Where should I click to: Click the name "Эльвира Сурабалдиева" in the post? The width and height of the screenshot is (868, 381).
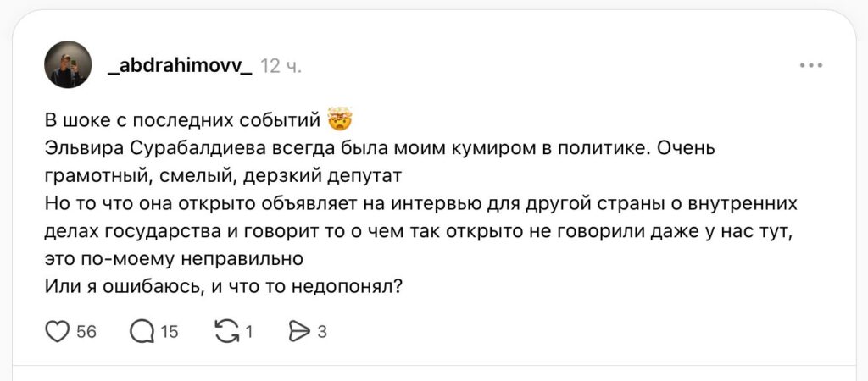click(155, 149)
